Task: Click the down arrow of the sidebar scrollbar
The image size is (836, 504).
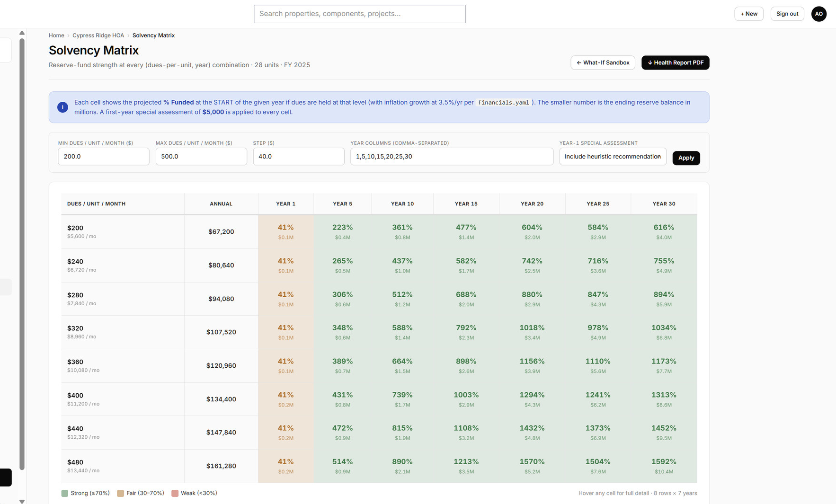Action: (x=22, y=501)
